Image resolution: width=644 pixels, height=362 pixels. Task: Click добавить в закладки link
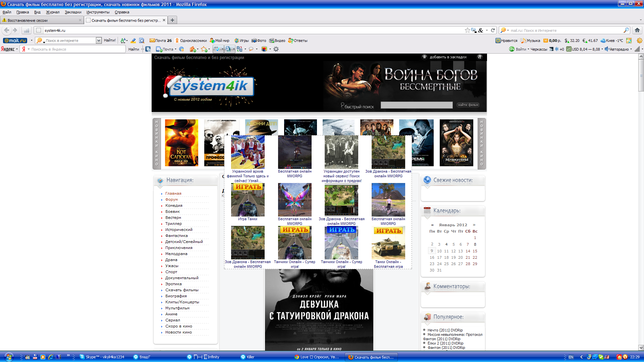click(448, 57)
